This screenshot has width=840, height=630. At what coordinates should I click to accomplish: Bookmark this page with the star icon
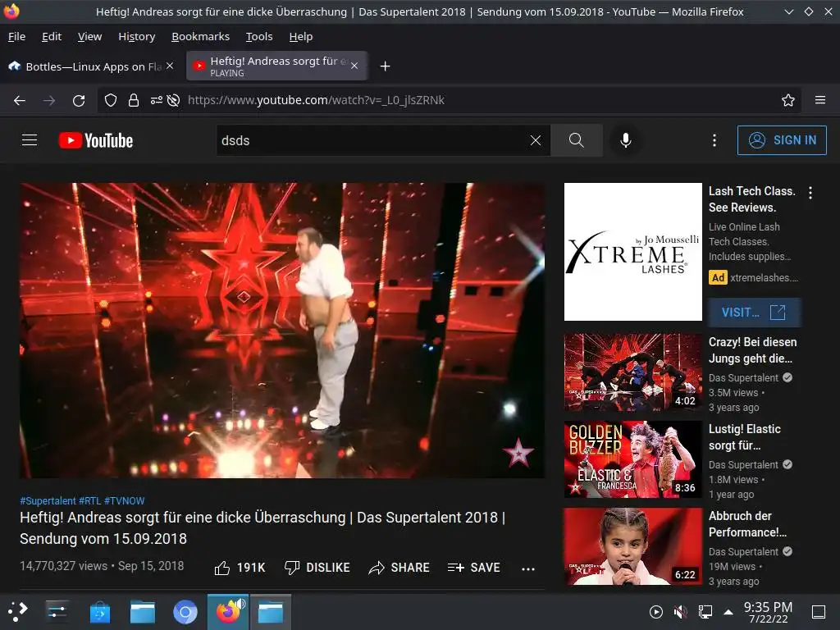[x=788, y=100]
